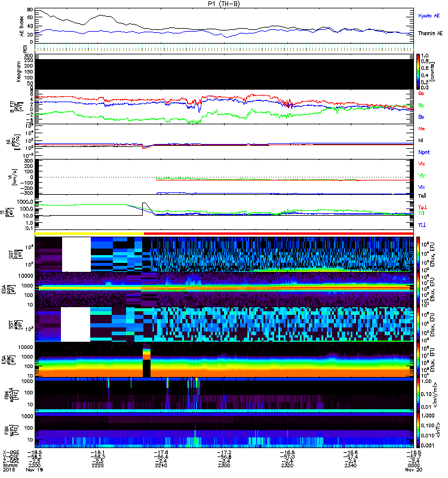This screenshot has height=478, width=448.
Task: Click the white data gap in SST electrons panel
Action: (76, 324)
